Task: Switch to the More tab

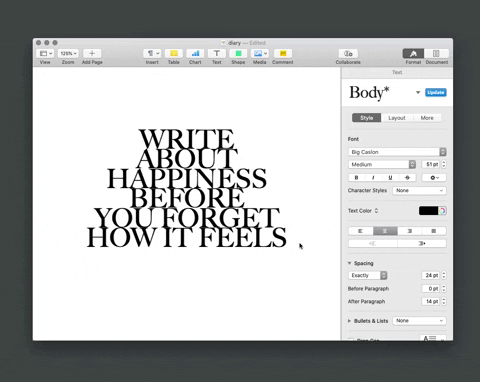Action: [x=427, y=118]
